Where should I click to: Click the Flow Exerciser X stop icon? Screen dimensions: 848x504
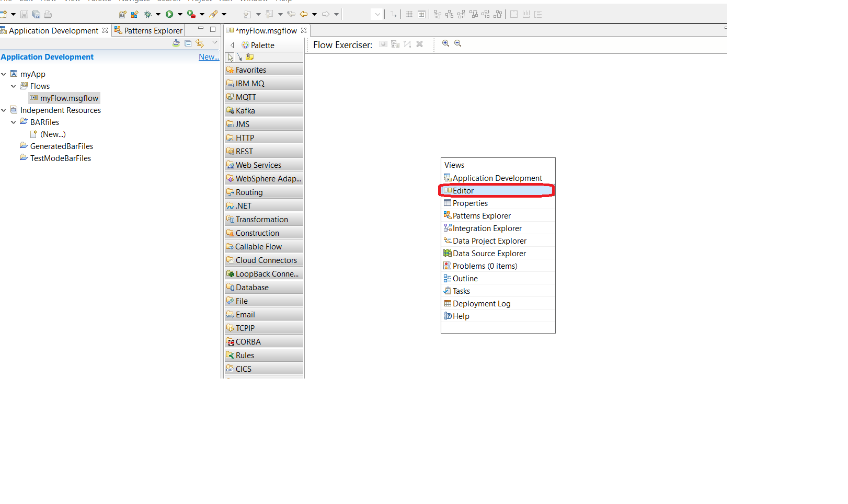(x=419, y=44)
